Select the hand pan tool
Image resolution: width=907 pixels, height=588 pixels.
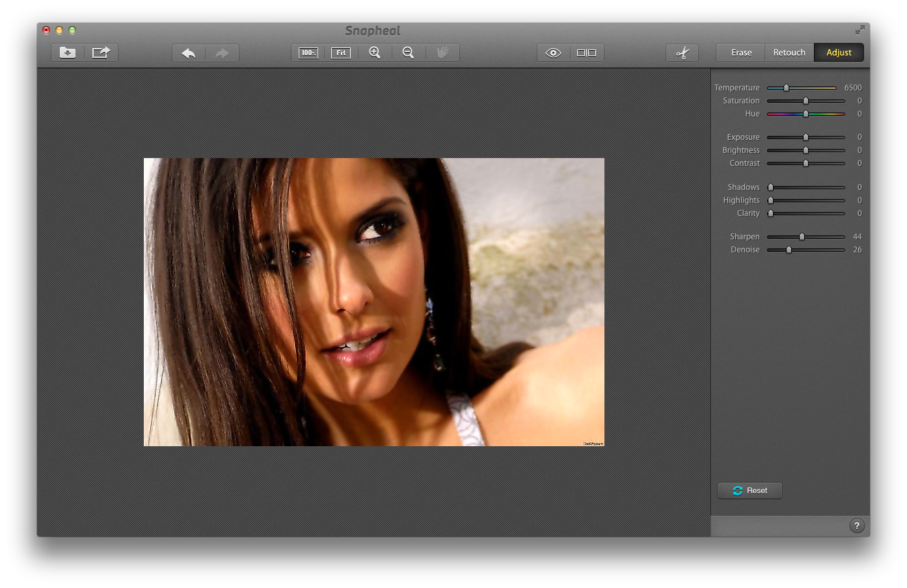pyautogui.click(x=442, y=53)
